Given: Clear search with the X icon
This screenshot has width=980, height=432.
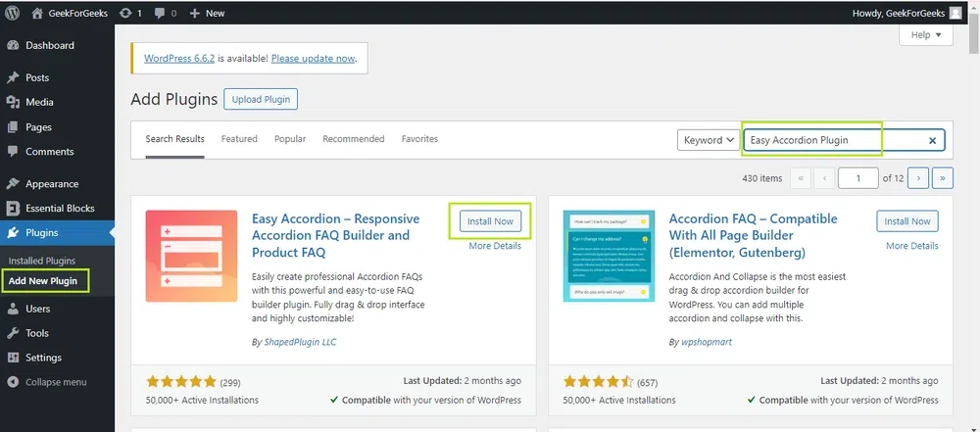Looking at the screenshot, I should coord(932,141).
